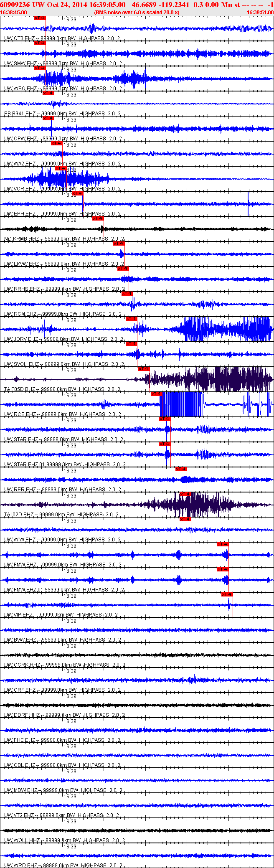Click the red pick flag on UW.RER trace

pos(181,469)
